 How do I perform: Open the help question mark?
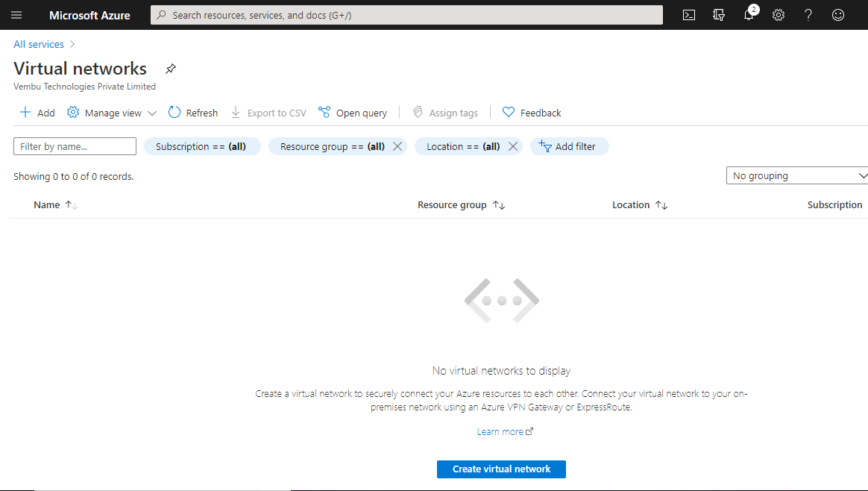tap(808, 15)
